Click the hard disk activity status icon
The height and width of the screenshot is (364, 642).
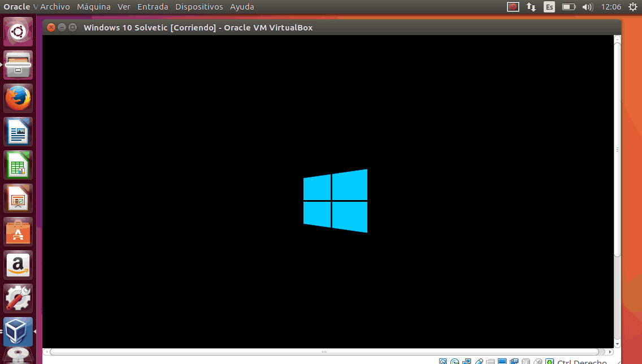click(443, 362)
